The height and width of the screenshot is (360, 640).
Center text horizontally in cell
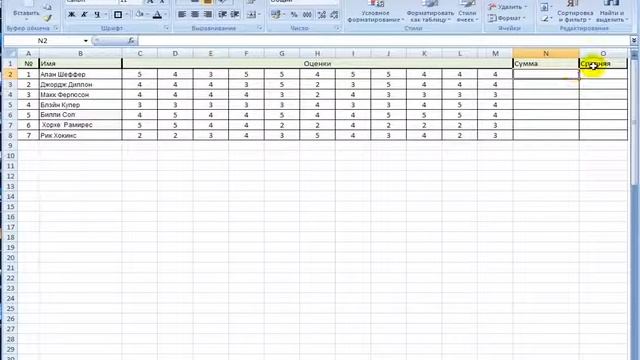click(195, 15)
